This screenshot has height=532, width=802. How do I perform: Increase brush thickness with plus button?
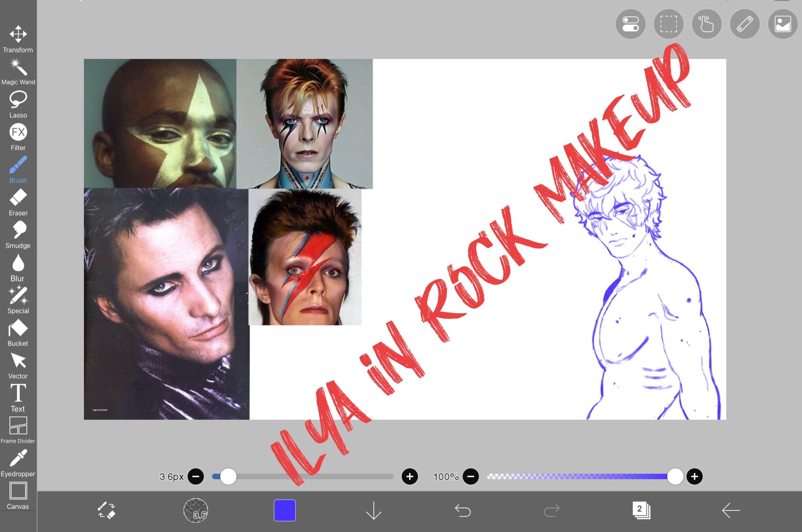click(x=410, y=477)
